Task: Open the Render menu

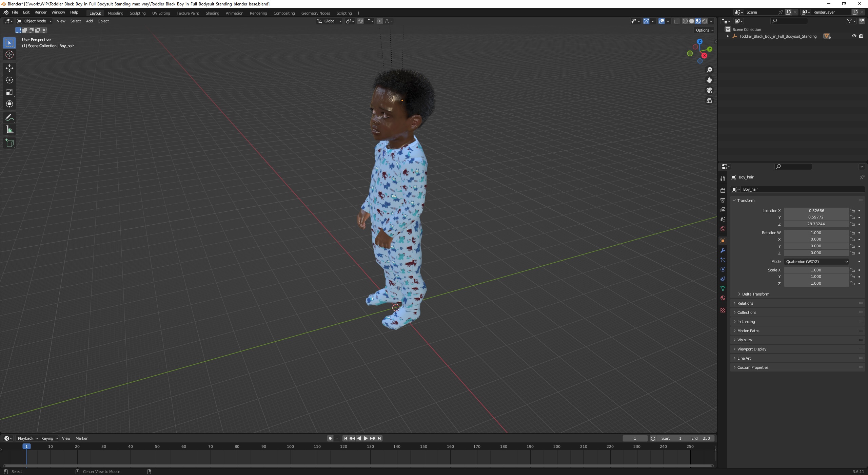Action: (40, 12)
